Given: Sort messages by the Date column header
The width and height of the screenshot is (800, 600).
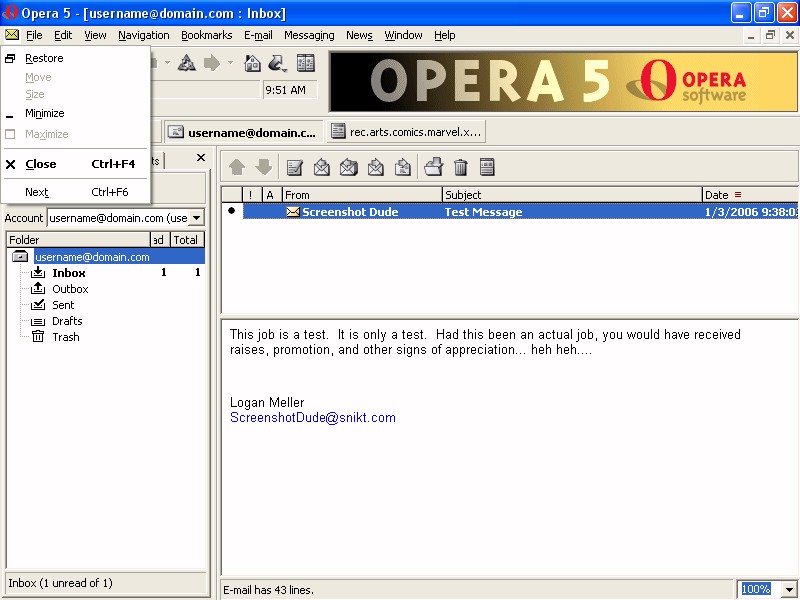Looking at the screenshot, I should (751, 194).
